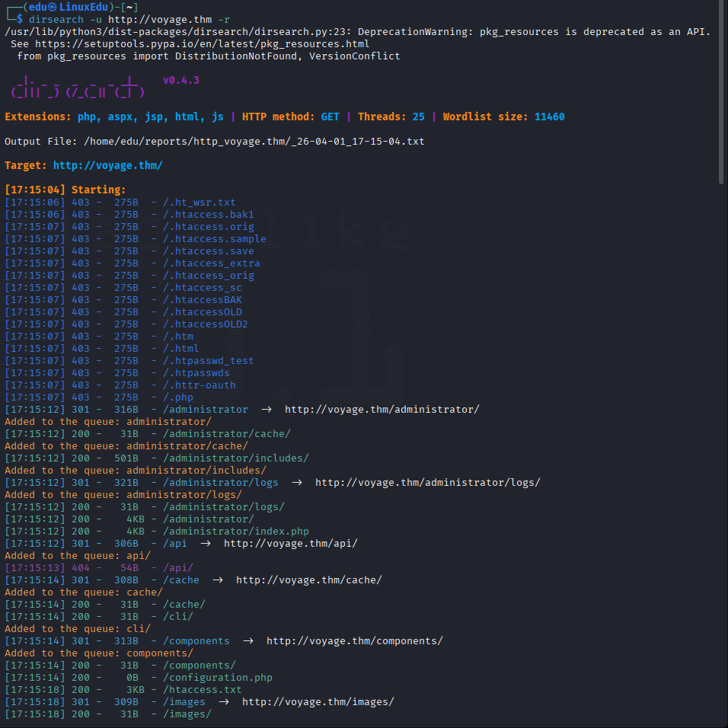Click the /configuration.php result path
This screenshot has height=728, width=728.
[x=218, y=678]
